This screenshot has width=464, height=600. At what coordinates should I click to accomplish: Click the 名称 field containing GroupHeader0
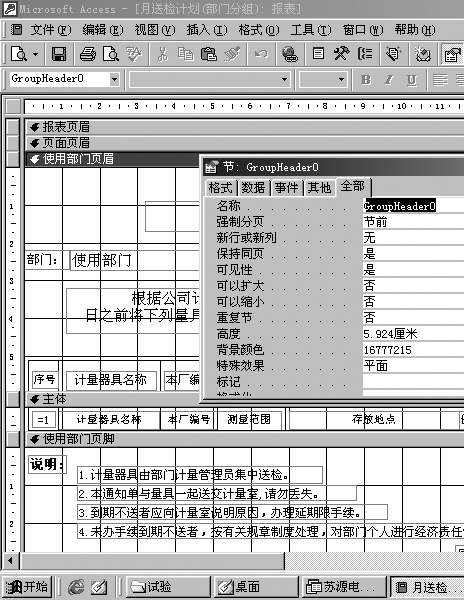413,206
